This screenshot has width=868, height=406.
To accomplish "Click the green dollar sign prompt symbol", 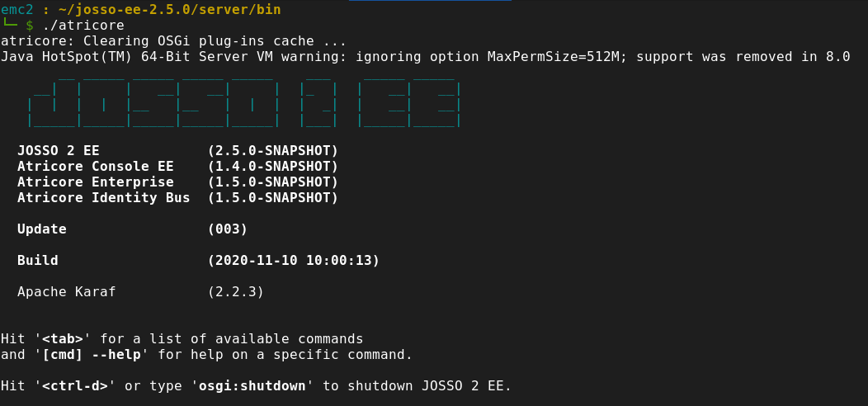I will pyautogui.click(x=30, y=26).
